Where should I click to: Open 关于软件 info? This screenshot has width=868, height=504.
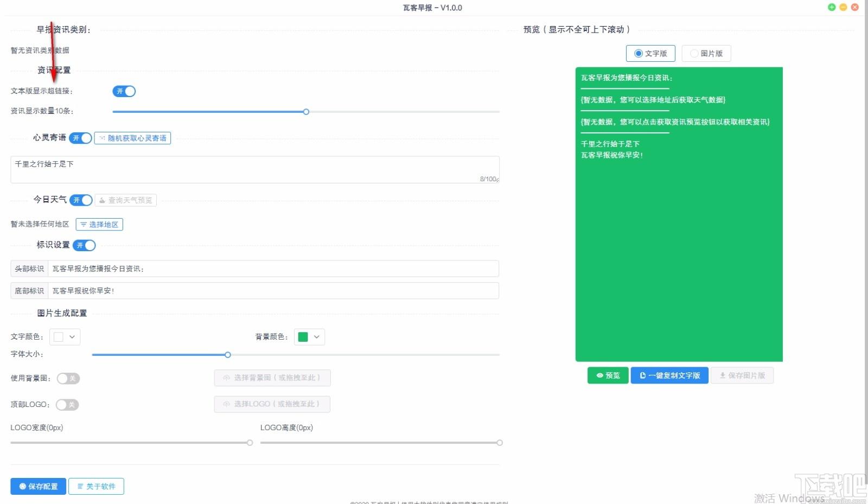pos(96,487)
